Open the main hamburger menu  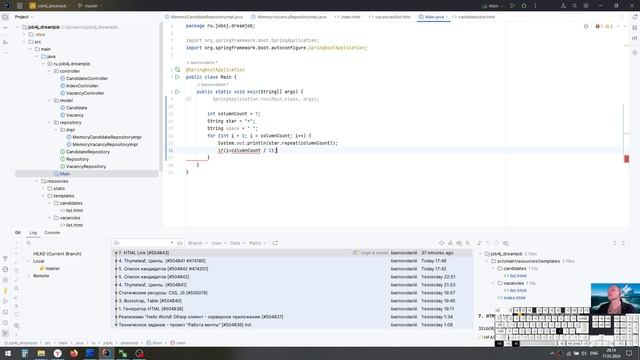(x=19, y=6)
